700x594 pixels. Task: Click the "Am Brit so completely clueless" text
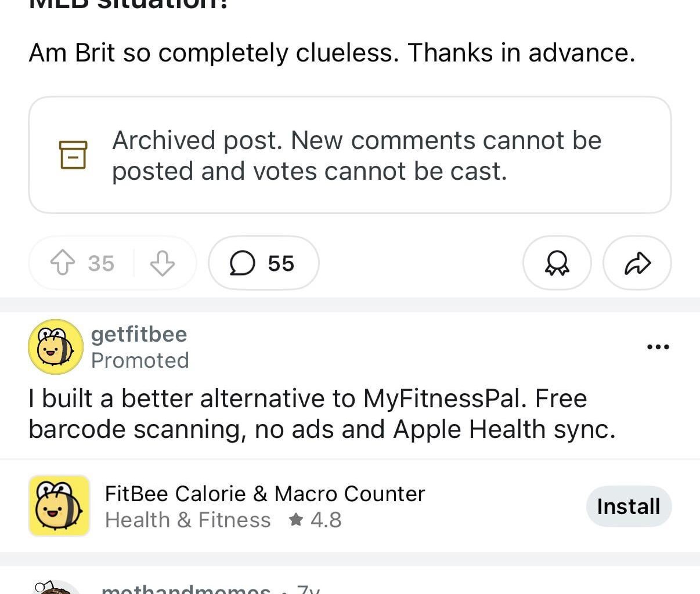point(331,53)
